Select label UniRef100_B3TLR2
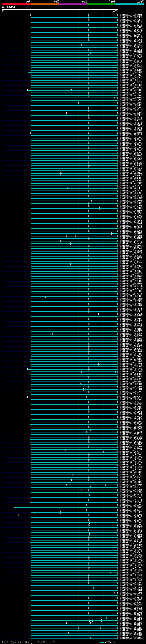 coord(131,299)
